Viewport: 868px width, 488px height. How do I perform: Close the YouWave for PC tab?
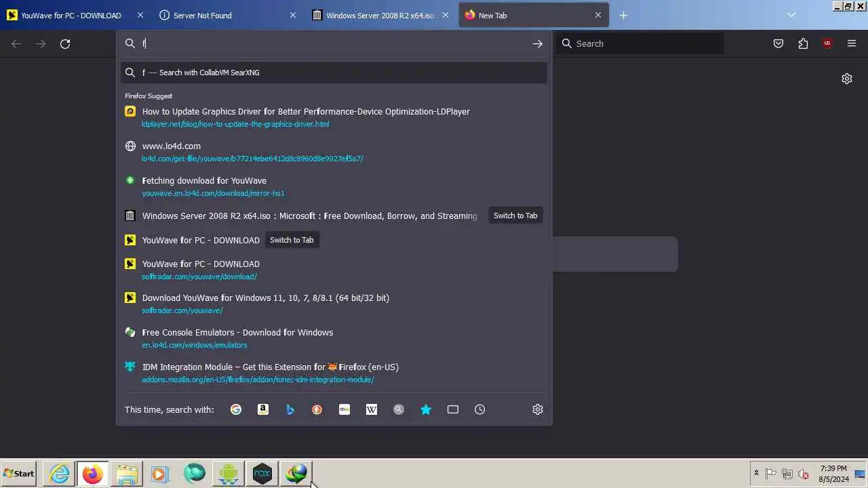(x=140, y=15)
